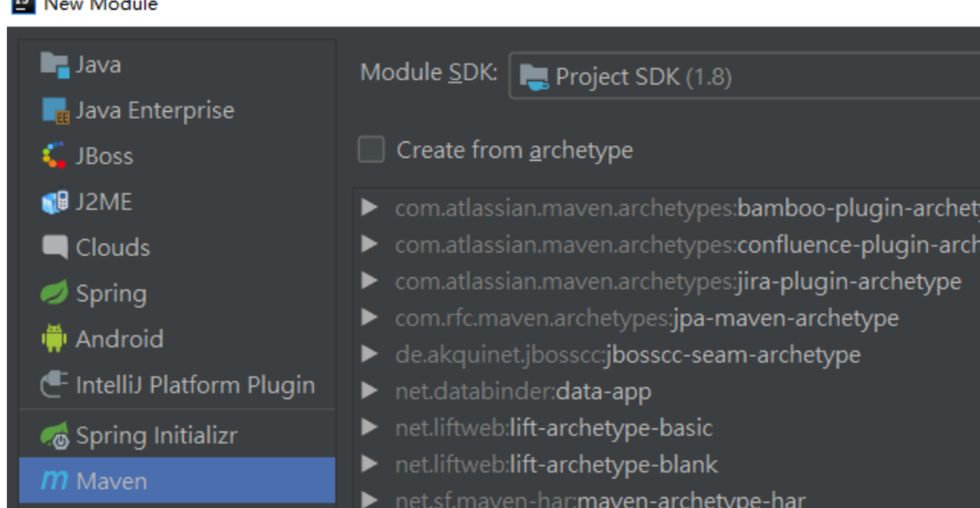Pick Spring module type
980x508 pixels.
[x=177, y=294]
